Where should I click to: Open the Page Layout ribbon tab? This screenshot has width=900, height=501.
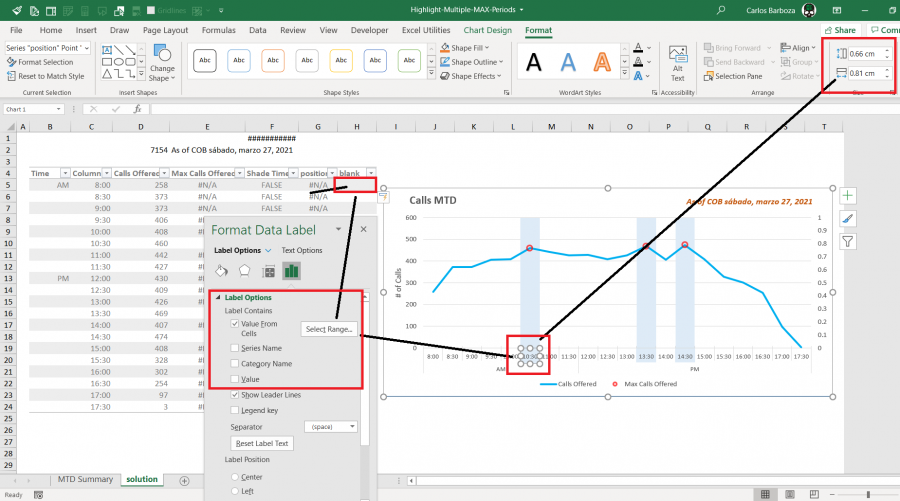[x=165, y=30]
